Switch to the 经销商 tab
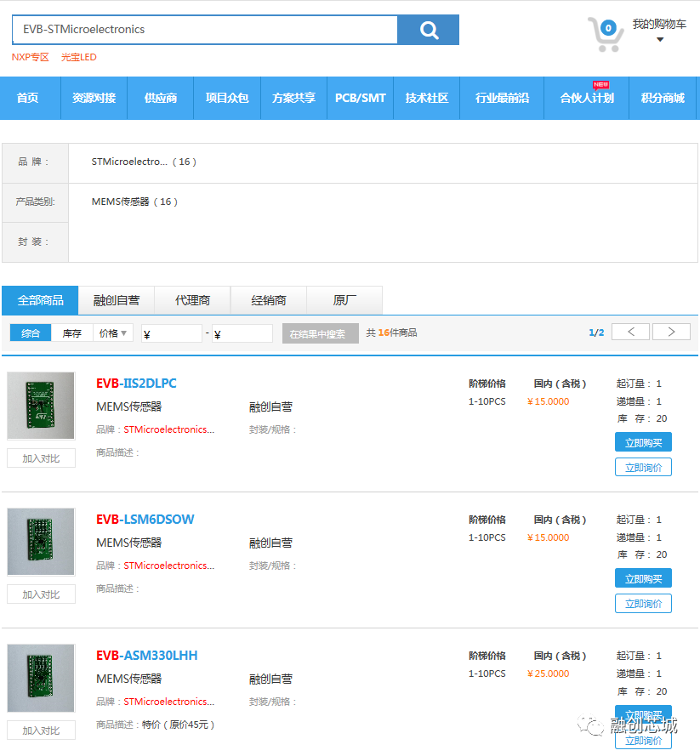This screenshot has height=756, width=700. (x=269, y=300)
